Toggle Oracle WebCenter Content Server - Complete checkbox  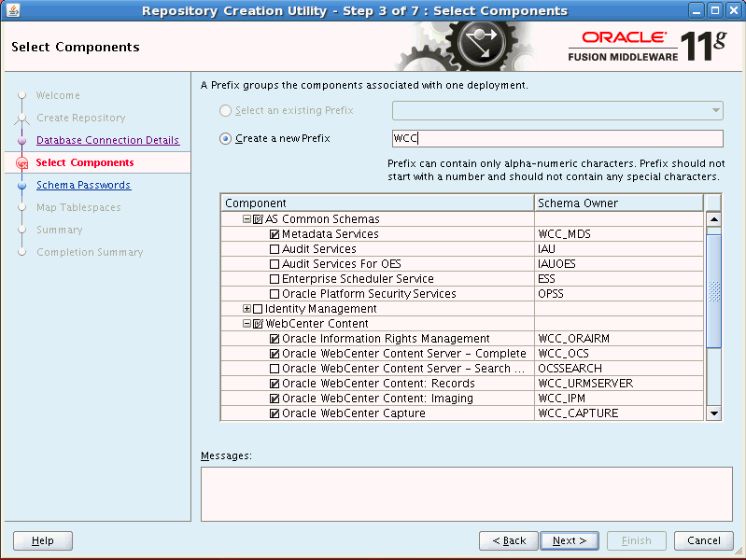(x=274, y=354)
